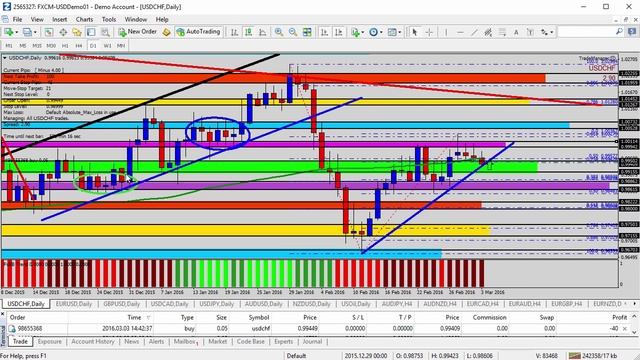Select the vertical line drawing tool
This screenshot has width=640, height=360.
[446, 32]
